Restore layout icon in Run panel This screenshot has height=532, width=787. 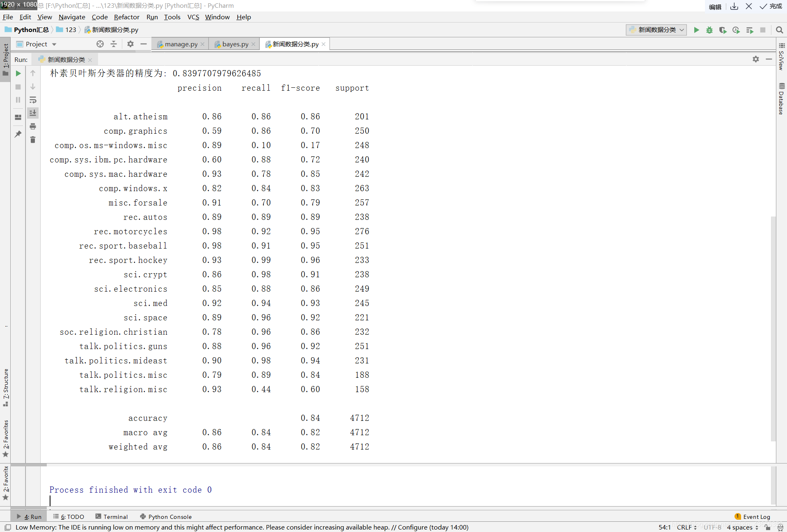tap(18, 117)
